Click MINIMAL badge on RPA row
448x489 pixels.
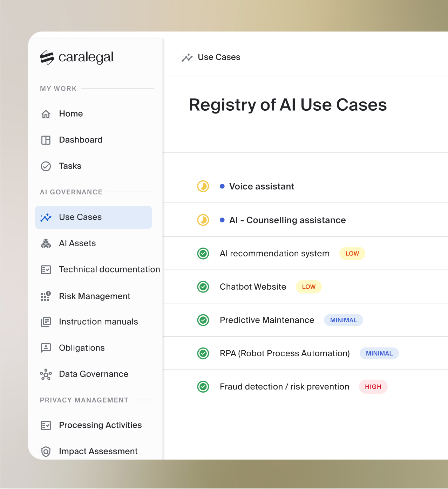pos(379,353)
